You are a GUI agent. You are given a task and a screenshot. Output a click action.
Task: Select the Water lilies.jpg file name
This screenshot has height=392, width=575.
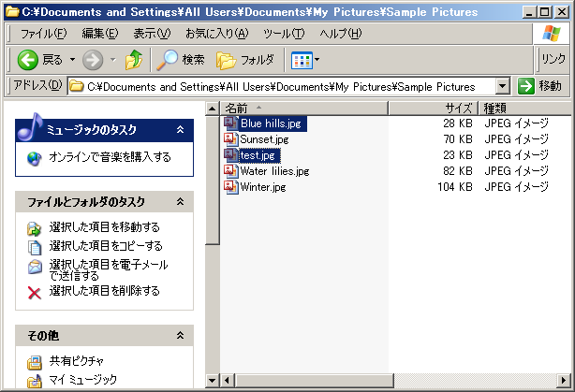click(x=274, y=171)
